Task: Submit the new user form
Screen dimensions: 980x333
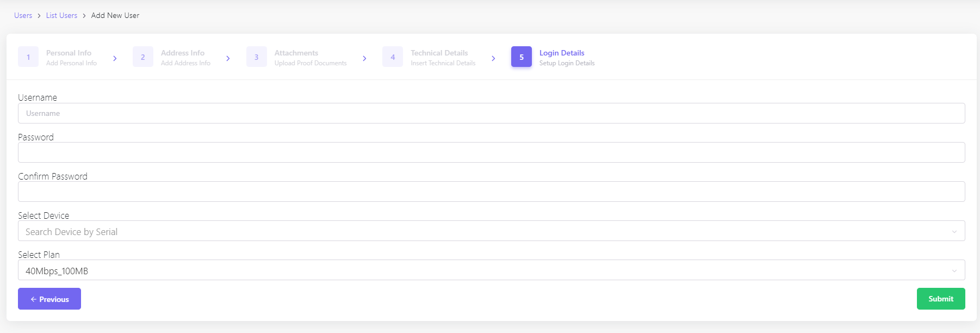Action: tap(941, 299)
